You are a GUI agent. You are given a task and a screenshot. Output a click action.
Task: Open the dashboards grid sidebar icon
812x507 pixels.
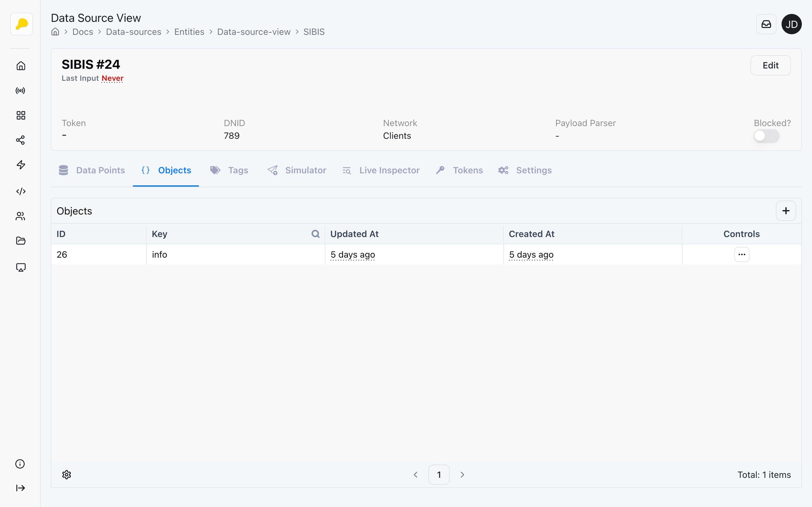[21, 115]
